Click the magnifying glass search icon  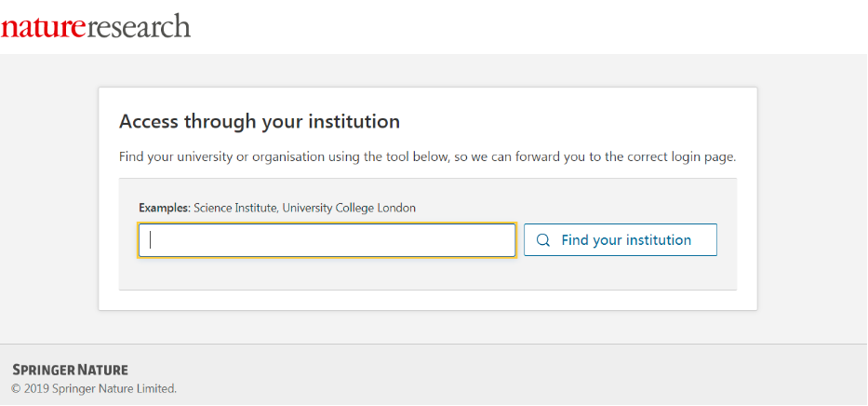(x=543, y=240)
